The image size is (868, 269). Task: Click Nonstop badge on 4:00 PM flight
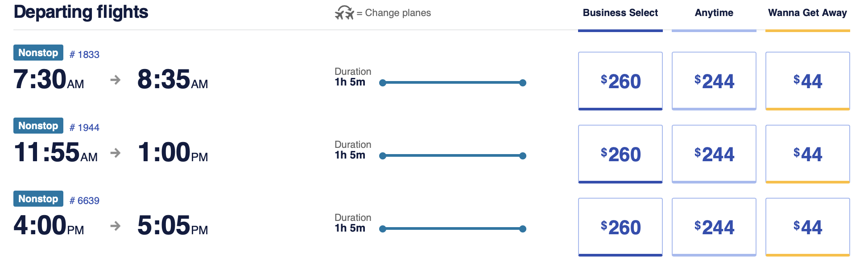38,199
